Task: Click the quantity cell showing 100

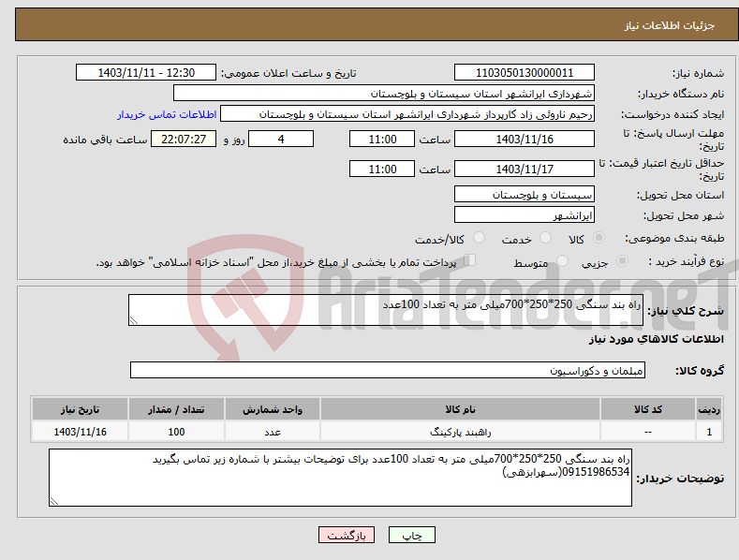Action: coord(176,432)
